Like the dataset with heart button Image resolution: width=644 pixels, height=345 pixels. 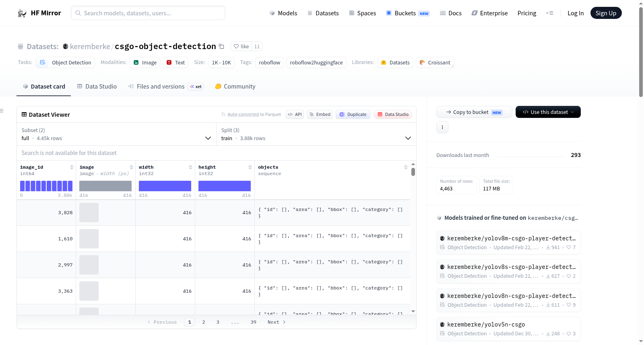coord(241,46)
